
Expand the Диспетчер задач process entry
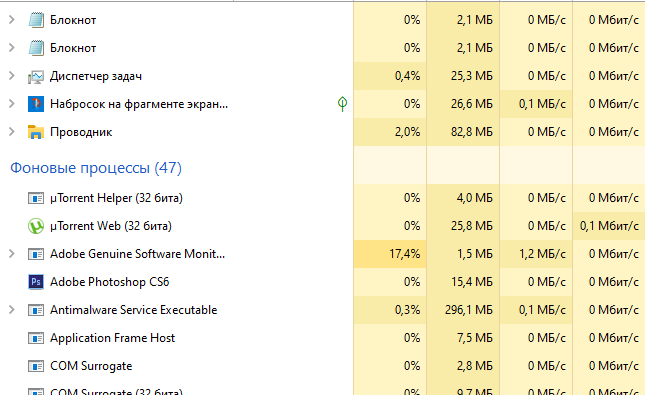point(12,76)
